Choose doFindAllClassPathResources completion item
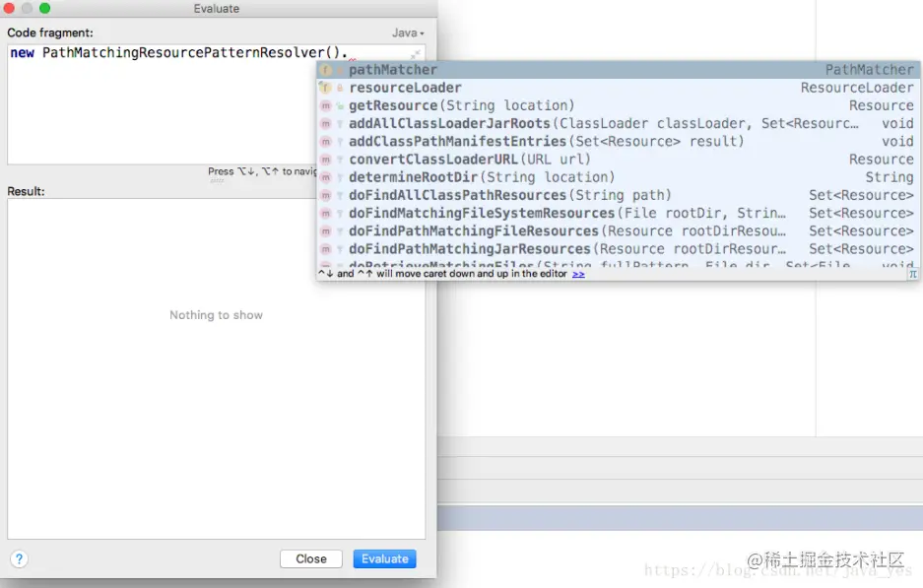 (x=618, y=195)
